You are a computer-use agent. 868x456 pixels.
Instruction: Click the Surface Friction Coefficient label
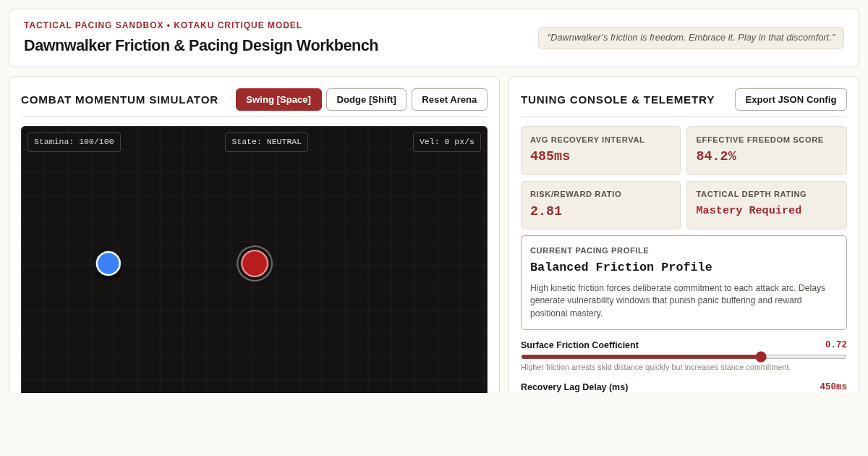click(x=579, y=345)
